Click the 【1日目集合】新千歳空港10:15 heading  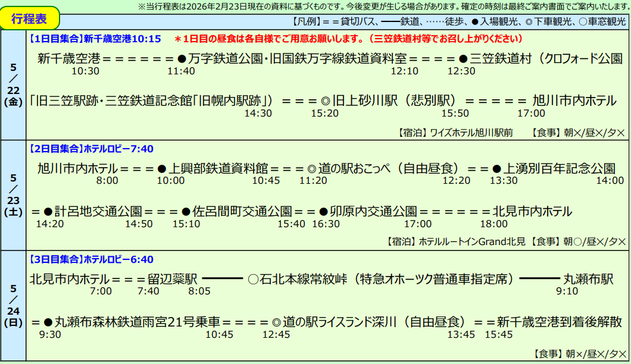[x=95, y=39]
